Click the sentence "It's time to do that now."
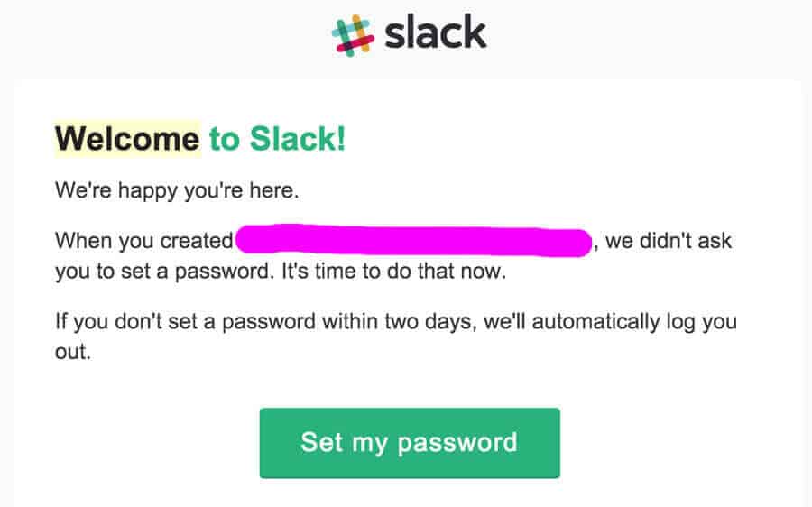812x507 pixels. pos(393,271)
